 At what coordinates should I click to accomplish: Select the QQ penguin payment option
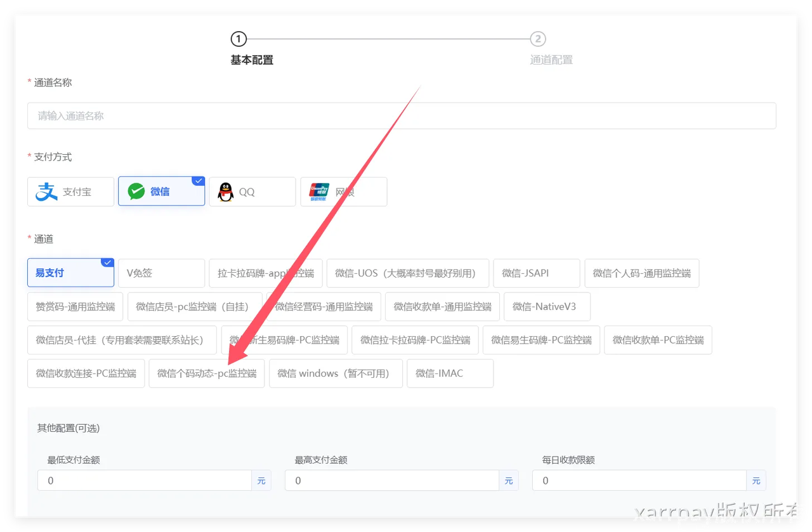(x=252, y=191)
